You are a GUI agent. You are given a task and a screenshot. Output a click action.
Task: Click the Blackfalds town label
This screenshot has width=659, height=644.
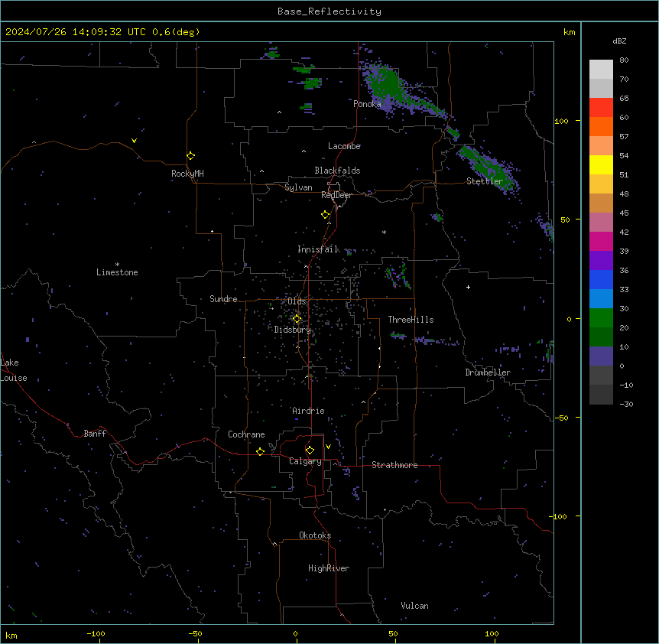[x=337, y=171]
